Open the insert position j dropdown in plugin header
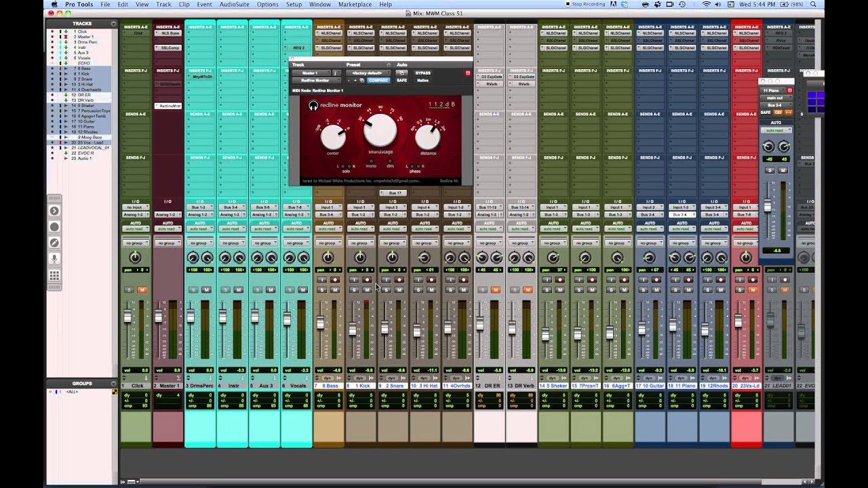Image resolution: width=868 pixels, height=488 pixels. (336, 73)
